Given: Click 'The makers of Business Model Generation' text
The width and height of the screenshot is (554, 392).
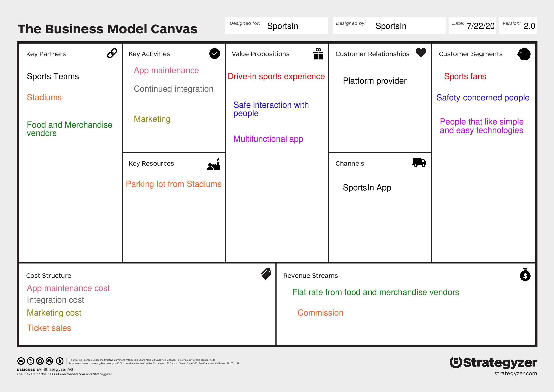Looking at the screenshot, I should 64,374.
